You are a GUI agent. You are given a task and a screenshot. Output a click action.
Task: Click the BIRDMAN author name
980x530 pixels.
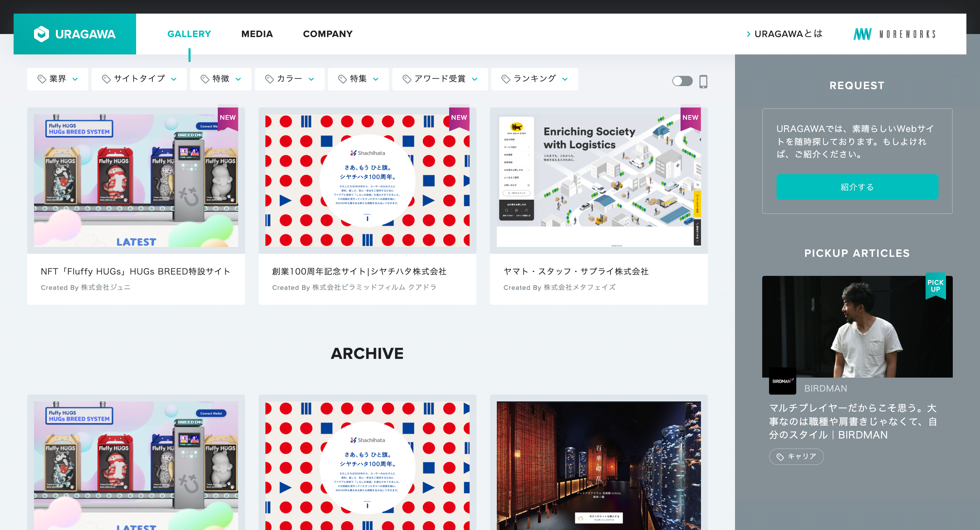pos(826,388)
